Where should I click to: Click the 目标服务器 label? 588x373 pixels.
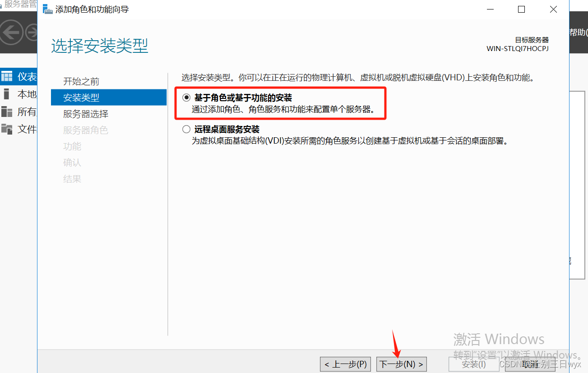[532, 40]
